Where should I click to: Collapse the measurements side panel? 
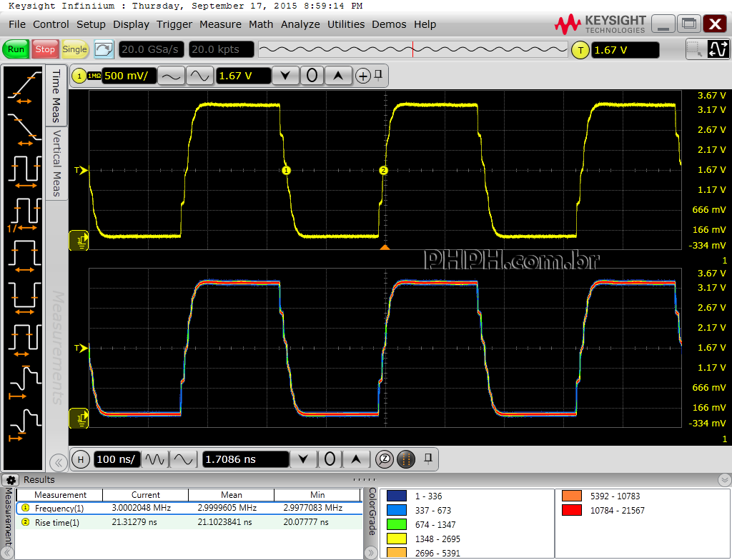point(58,462)
